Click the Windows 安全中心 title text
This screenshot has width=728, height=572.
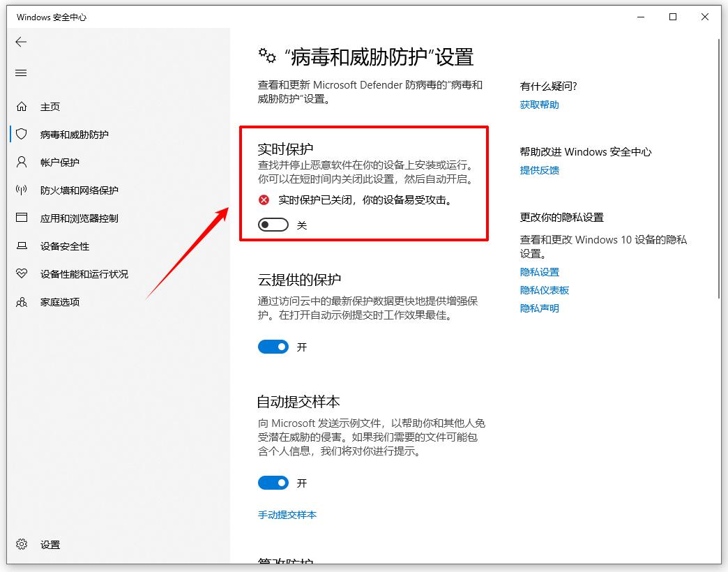[x=52, y=17]
